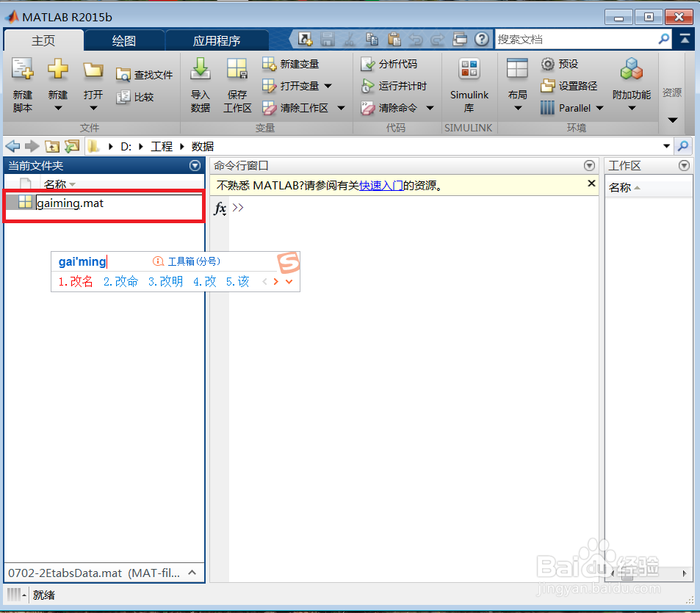Click the New Script (新建脚本) icon
Viewport: 700px width, 613px height.
(x=22, y=69)
